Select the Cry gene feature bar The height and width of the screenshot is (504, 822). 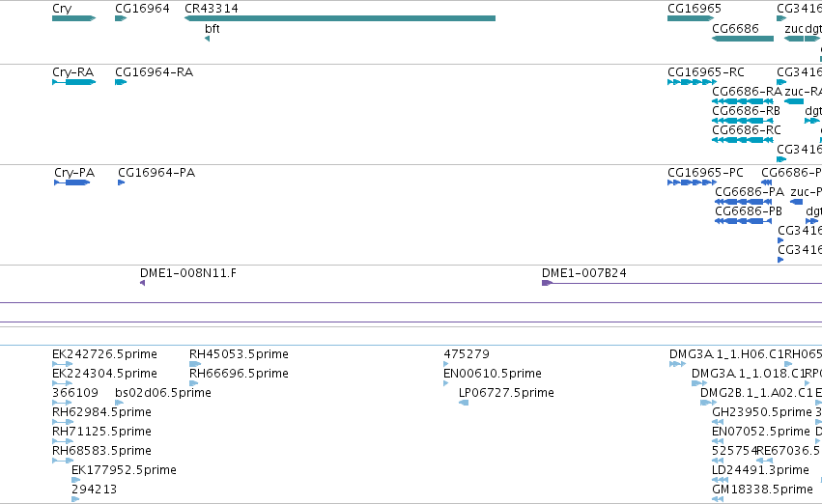coord(74,18)
